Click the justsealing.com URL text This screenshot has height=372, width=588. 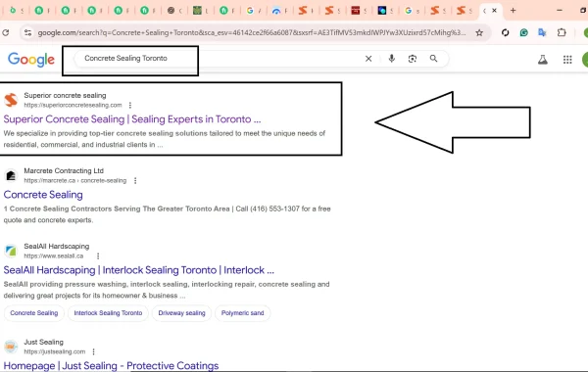click(x=55, y=351)
